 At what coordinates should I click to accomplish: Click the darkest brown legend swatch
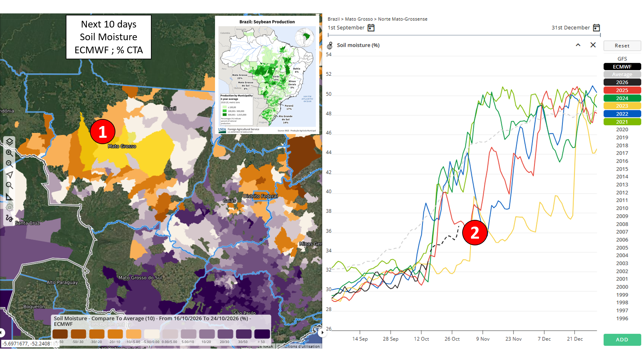click(60, 334)
